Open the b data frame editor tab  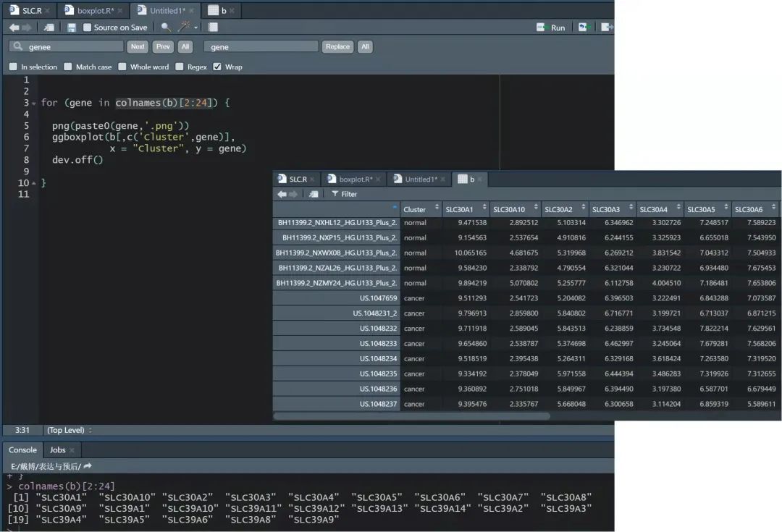click(220, 10)
